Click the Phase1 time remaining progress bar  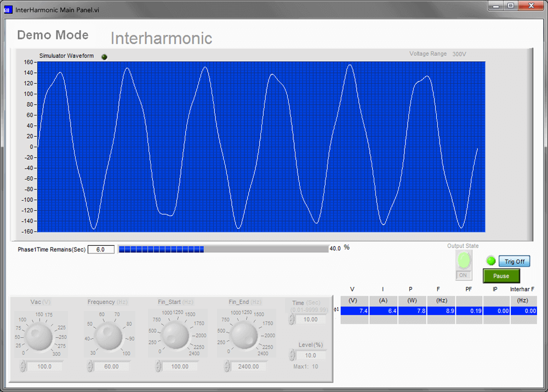222,249
